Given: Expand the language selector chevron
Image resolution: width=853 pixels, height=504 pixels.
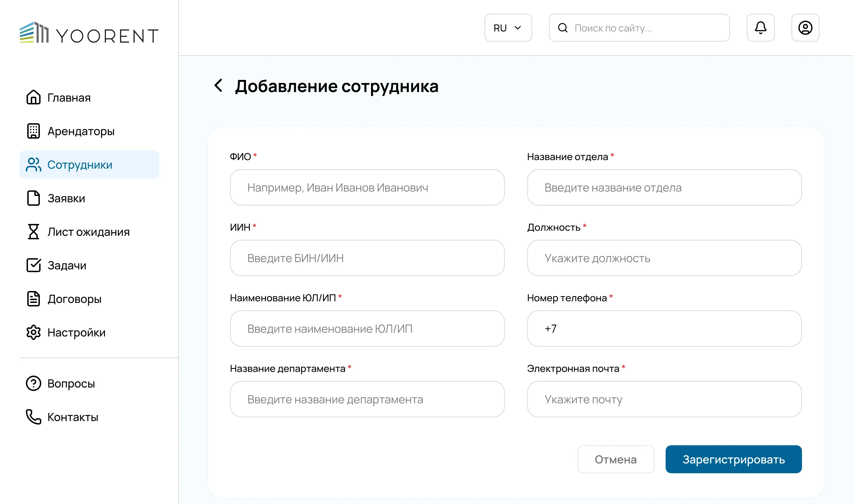Looking at the screenshot, I should pyautogui.click(x=518, y=27).
